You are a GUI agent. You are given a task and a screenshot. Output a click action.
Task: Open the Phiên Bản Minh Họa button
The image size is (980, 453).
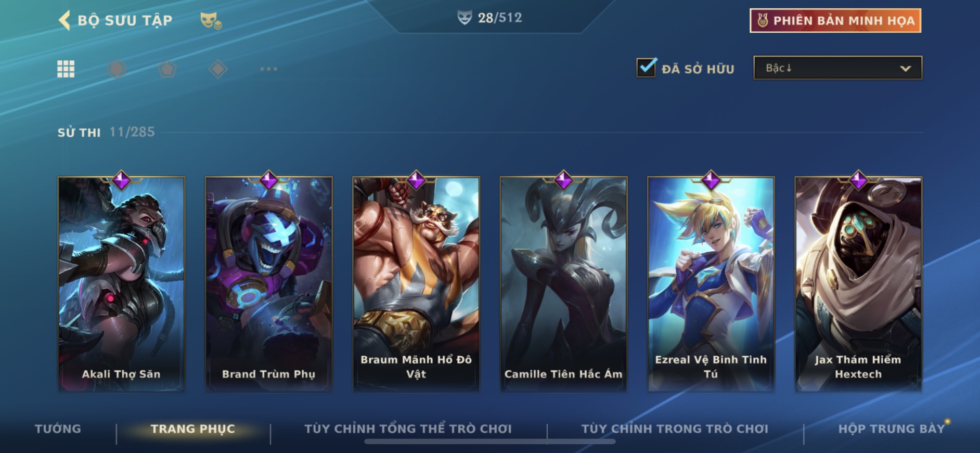click(x=835, y=20)
